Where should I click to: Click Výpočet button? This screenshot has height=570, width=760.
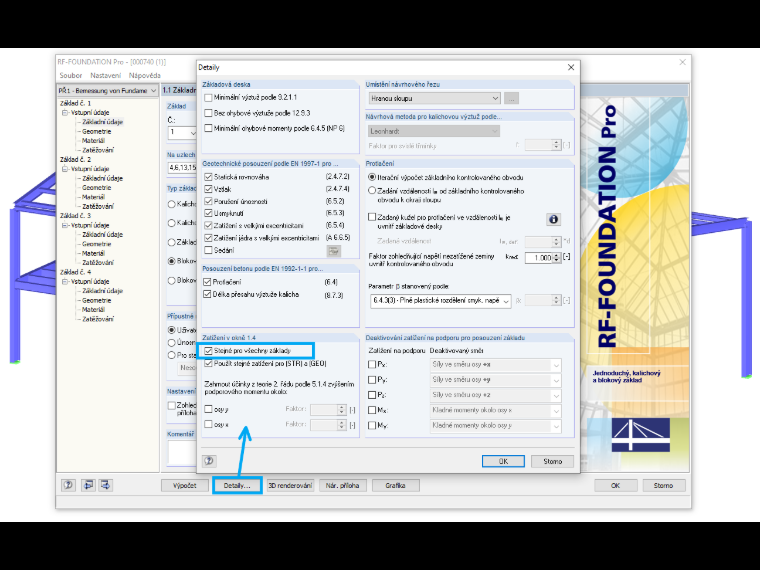tap(185, 485)
